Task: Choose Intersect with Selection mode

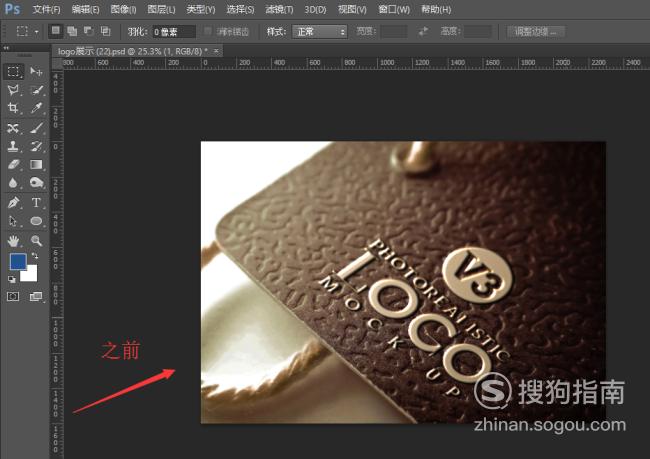Action: point(106,31)
